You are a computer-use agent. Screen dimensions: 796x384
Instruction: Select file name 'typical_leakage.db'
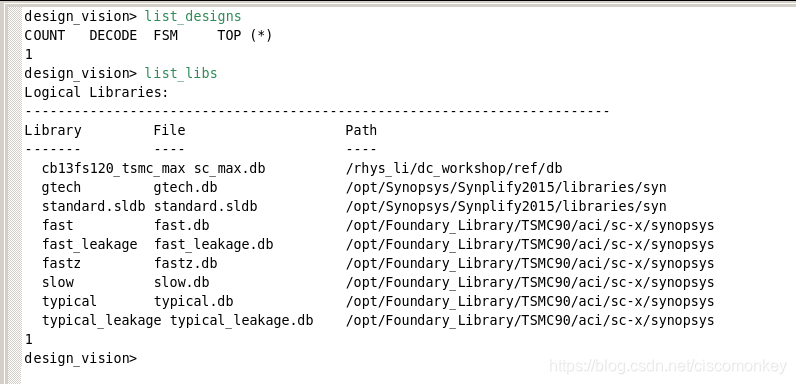[242, 321]
